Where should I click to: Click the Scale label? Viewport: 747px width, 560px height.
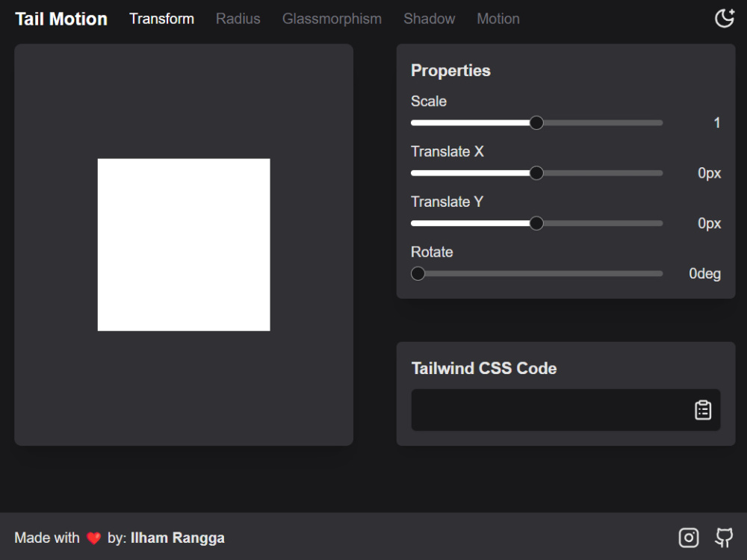point(428,102)
